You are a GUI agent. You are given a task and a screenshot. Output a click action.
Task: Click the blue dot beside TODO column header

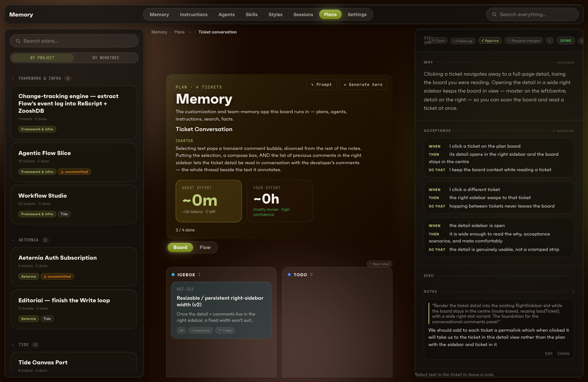point(289,275)
